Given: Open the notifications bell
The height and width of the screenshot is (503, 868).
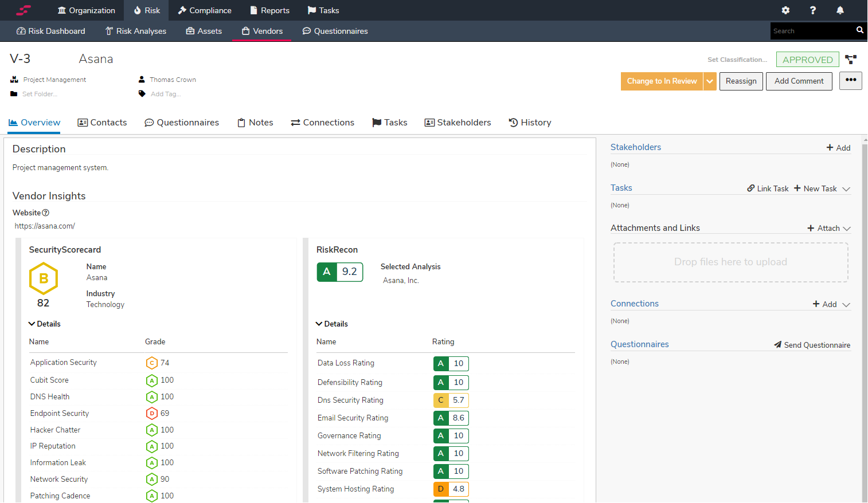Looking at the screenshot, I should pos(840,10).
